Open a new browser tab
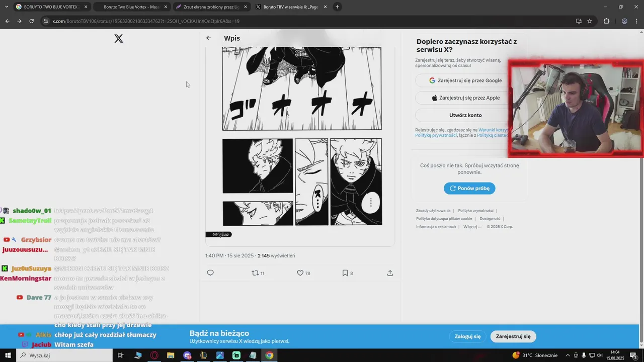The height and width of the screenshot is (362, 644). click(x=337, y=7)
